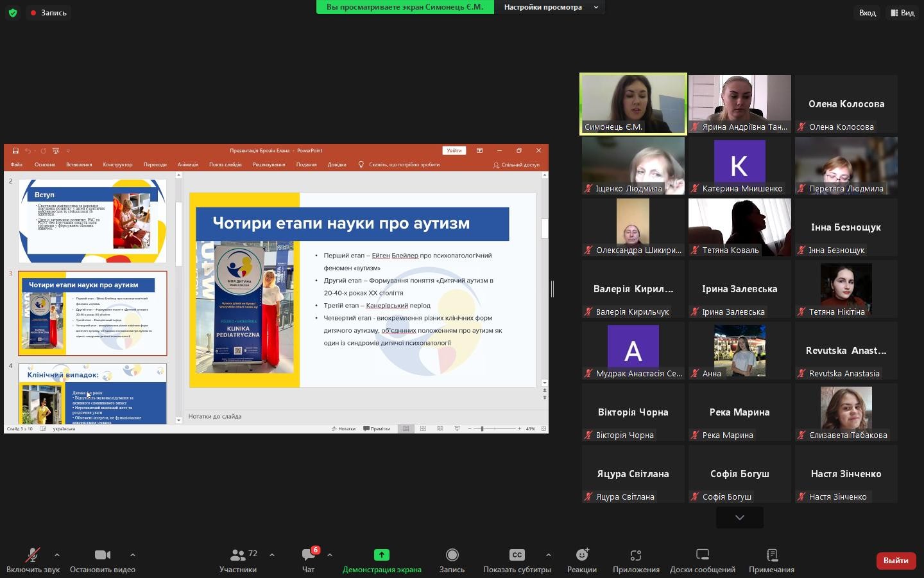Open the Реакции reactions menu
Viewport: 924px width, 578px height.
582,560
